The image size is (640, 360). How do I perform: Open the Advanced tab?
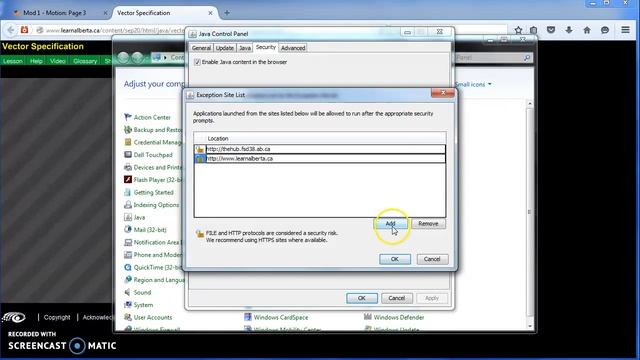pyautogui.click(x=293, y=48)
